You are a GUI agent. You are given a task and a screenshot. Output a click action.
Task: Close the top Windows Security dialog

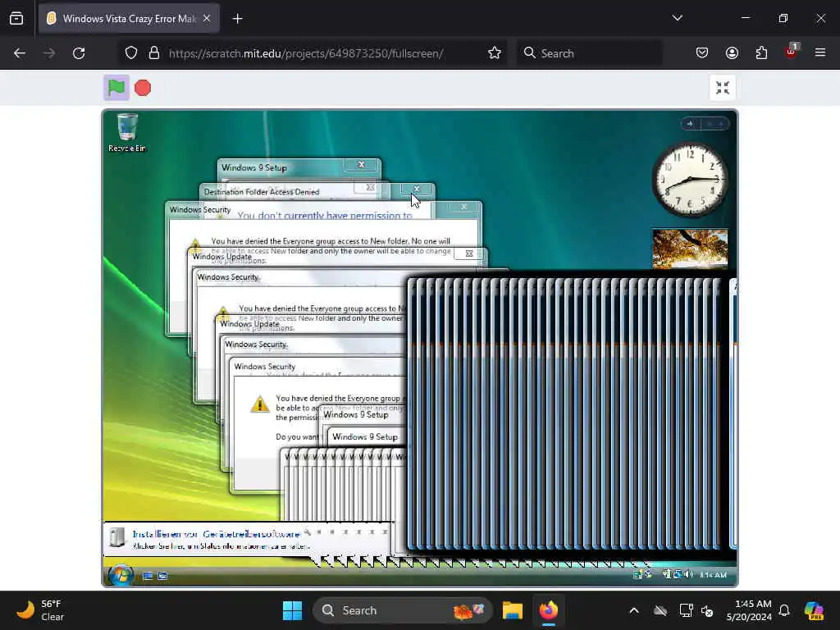(464, 207)
